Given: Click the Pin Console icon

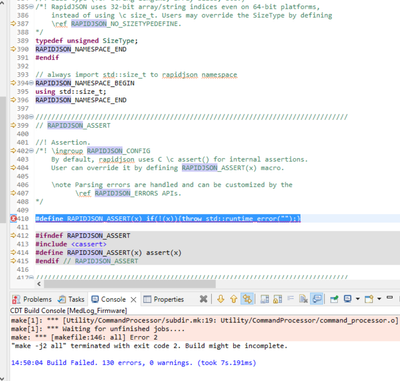Looking at the screenshot, I should 334,299.
